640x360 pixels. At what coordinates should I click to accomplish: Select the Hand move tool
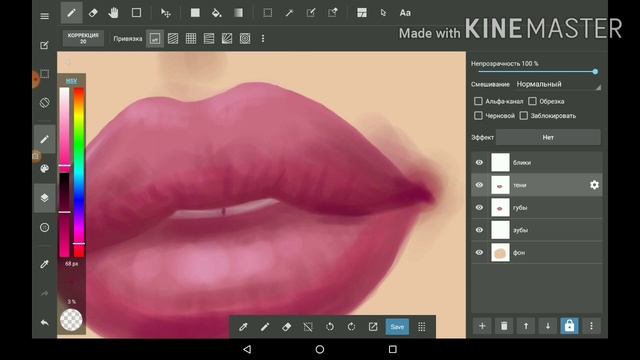114,13
